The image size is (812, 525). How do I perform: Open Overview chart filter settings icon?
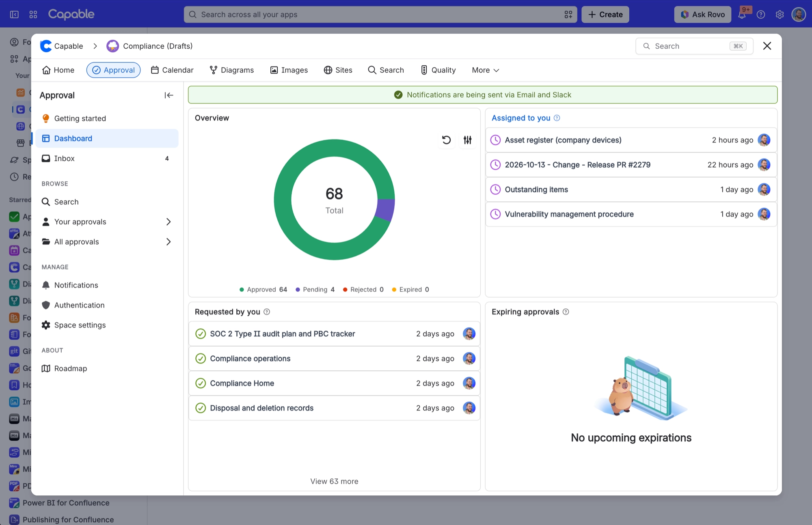click(x=468, y=140)
